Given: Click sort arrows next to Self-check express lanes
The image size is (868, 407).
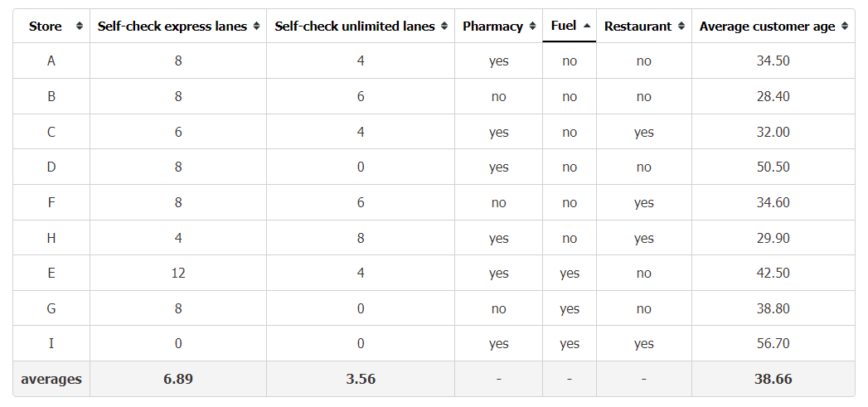Looking at the screenshot, I should pos(256,26).
